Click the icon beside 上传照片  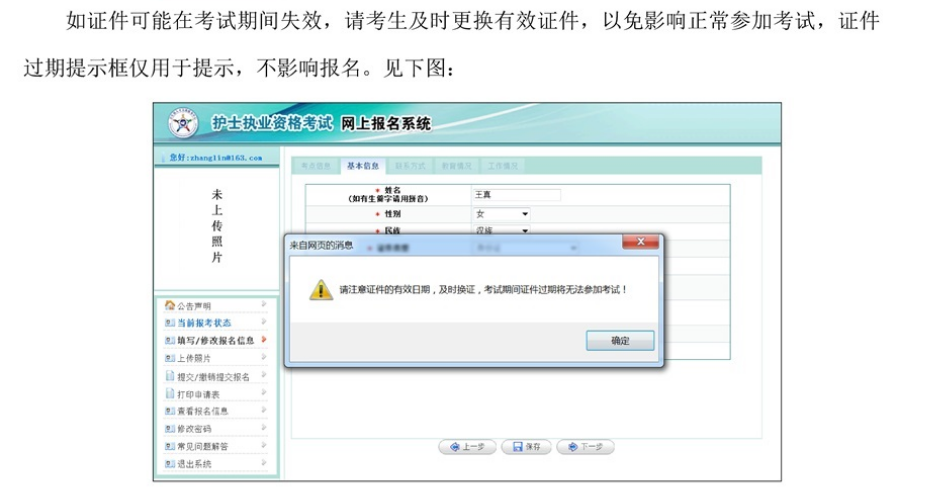169,358
